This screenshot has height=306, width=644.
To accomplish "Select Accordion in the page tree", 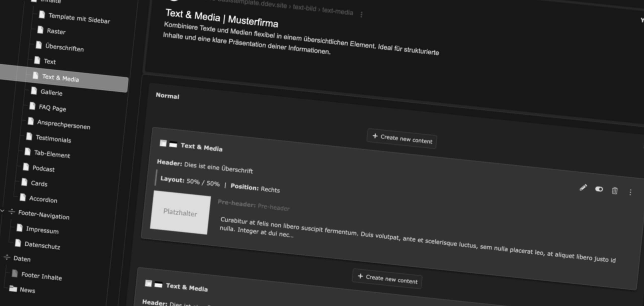I will [x=43, y=199].
